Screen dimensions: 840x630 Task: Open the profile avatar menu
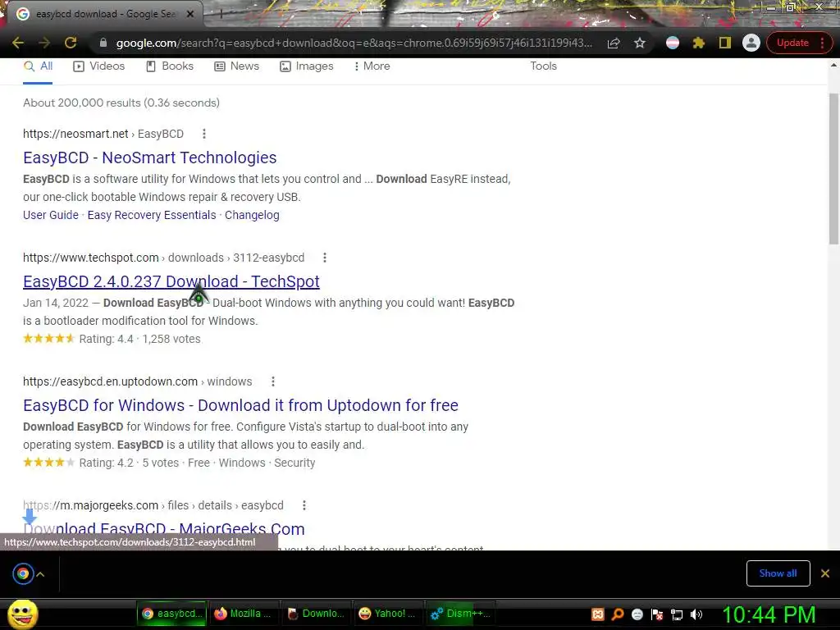click(751, 43)
